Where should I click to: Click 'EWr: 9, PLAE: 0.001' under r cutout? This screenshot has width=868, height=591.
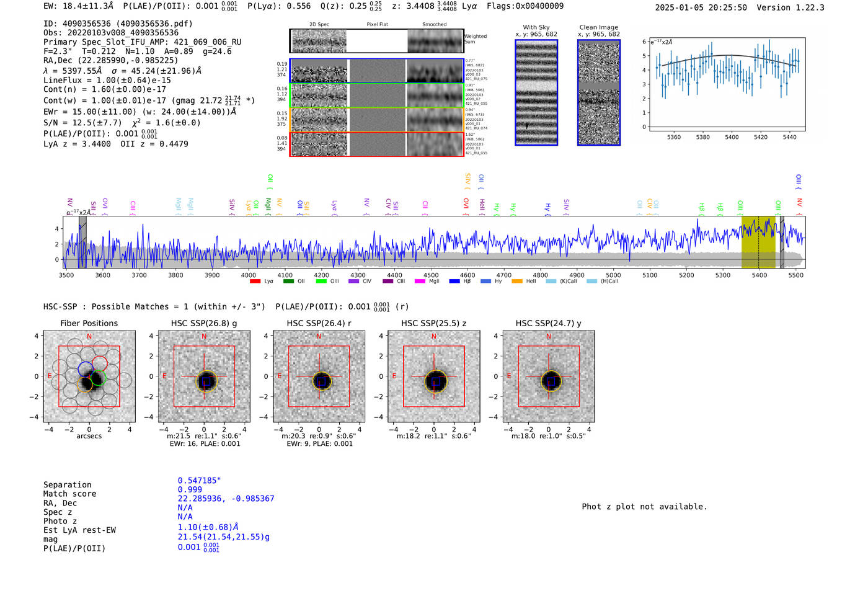pos(319,444)
